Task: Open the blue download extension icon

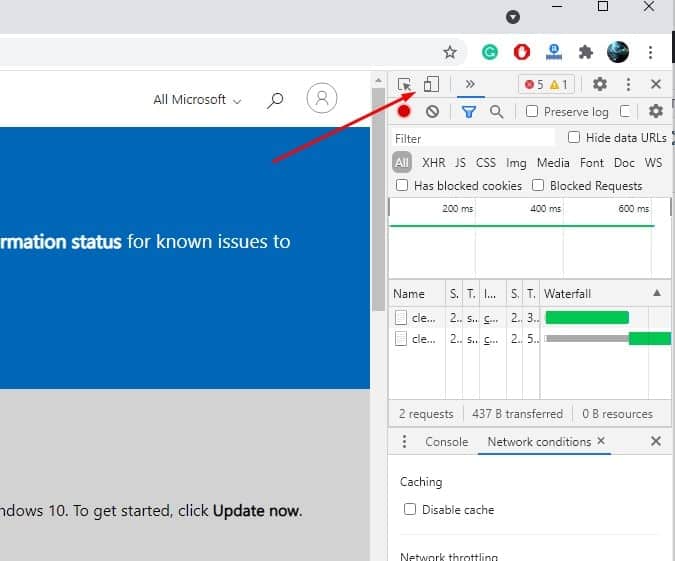Action: [x=554, y=53]
